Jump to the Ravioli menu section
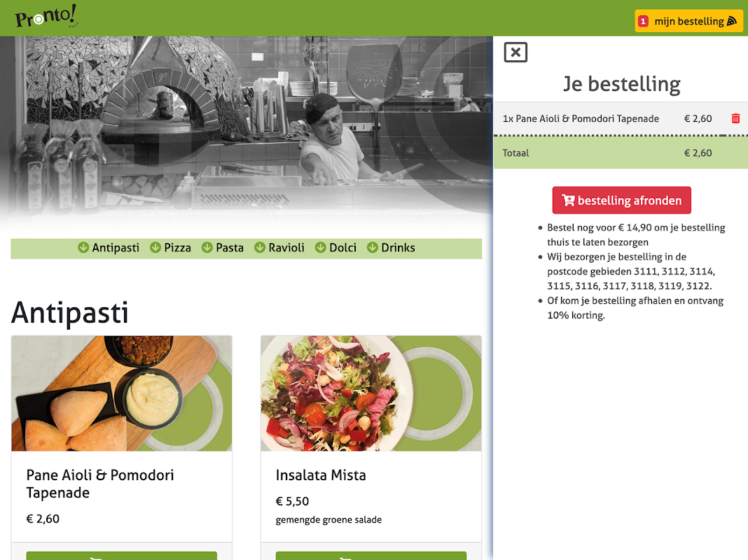This screenshot has height=560, width=748. click(x=279, y=248)
